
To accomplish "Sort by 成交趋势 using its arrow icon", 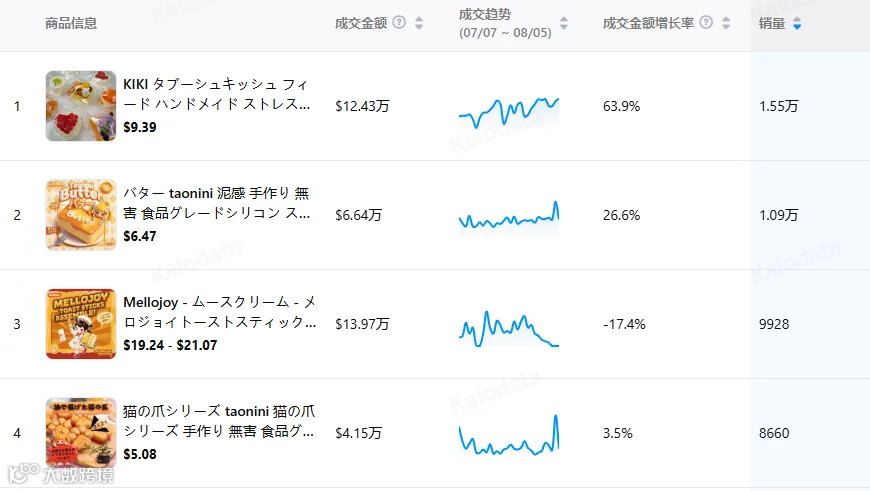I will click(564, 23).
